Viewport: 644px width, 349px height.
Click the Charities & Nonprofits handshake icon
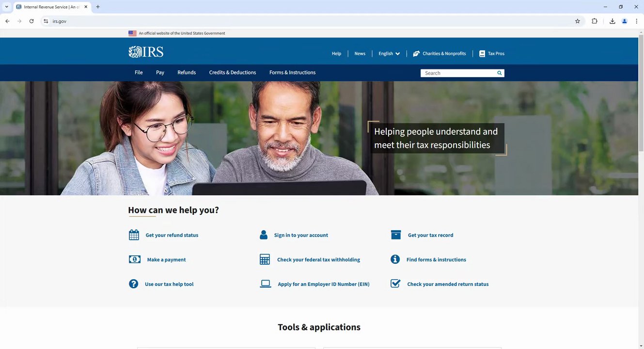tap(416, 54)
